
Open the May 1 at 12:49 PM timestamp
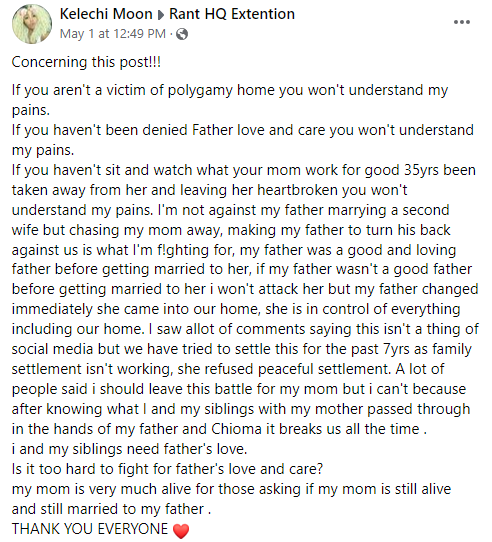113,34
